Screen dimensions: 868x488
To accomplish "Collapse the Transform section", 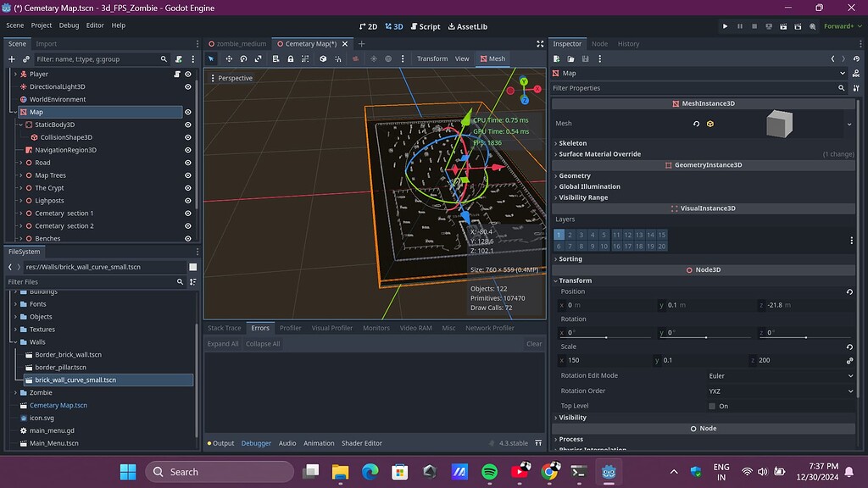I will pyautogui.click(x=576, y=281).
